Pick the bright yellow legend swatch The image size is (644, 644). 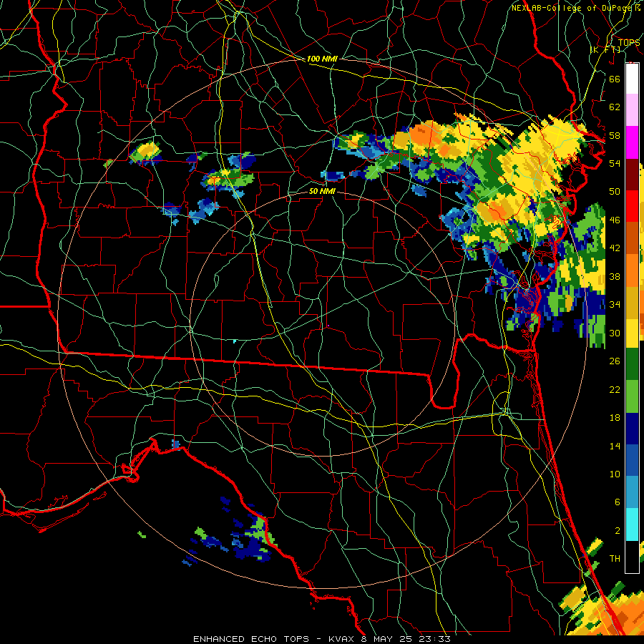632,333
